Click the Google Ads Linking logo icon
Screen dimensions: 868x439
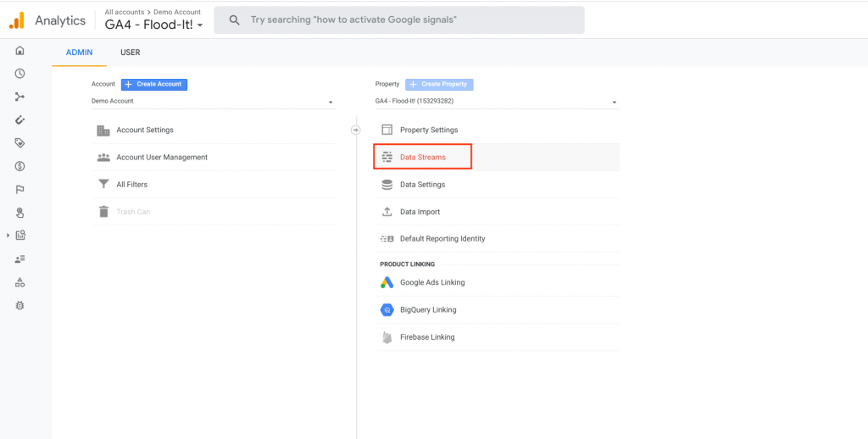387,282
